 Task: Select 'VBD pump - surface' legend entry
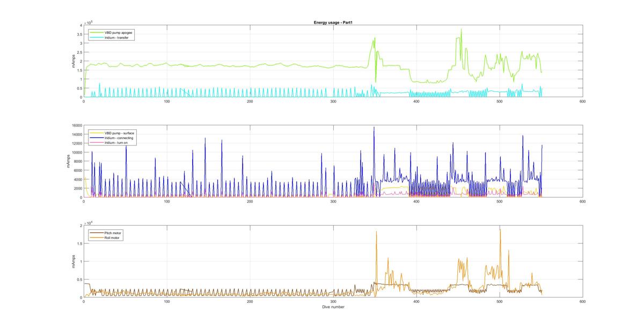[120, 133]
